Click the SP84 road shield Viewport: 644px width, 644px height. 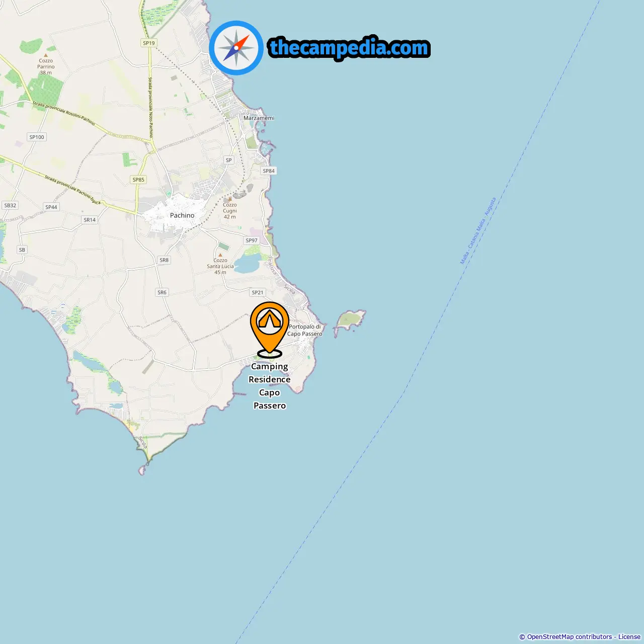pos(269,171)
